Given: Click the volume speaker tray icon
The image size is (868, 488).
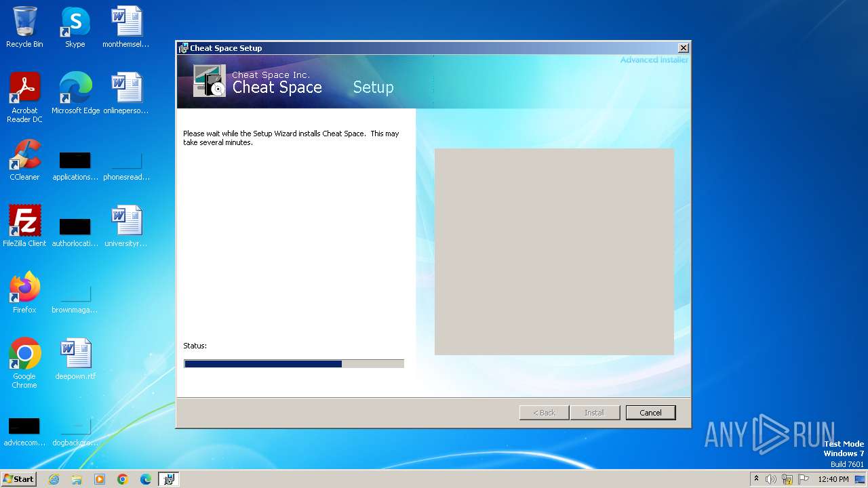Looking at the screenshot, I should tap(771, 479).
